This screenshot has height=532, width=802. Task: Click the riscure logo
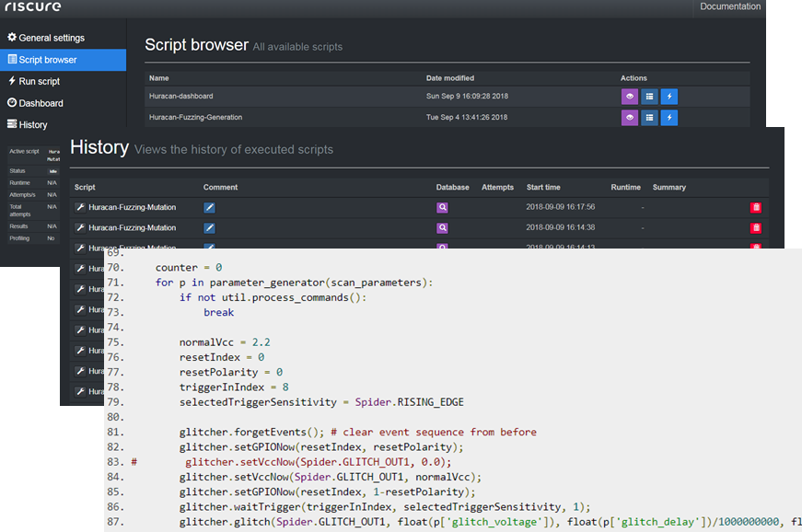coord(33,7)
